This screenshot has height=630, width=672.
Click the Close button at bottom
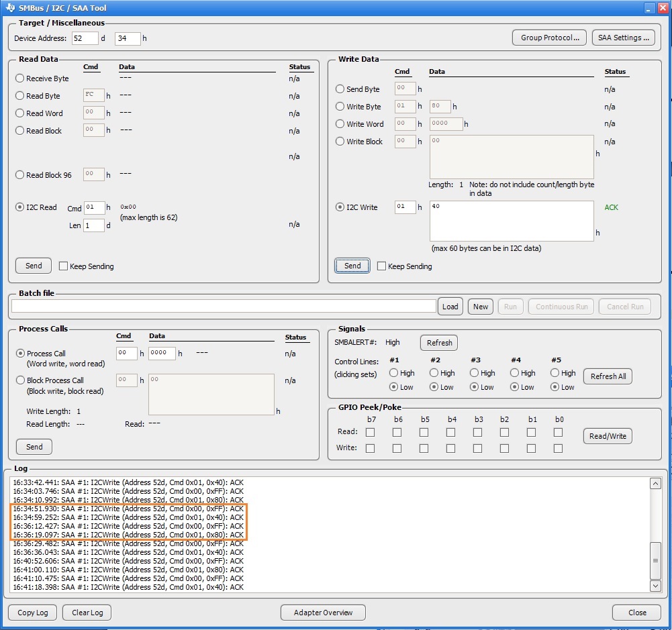(637, 613)
